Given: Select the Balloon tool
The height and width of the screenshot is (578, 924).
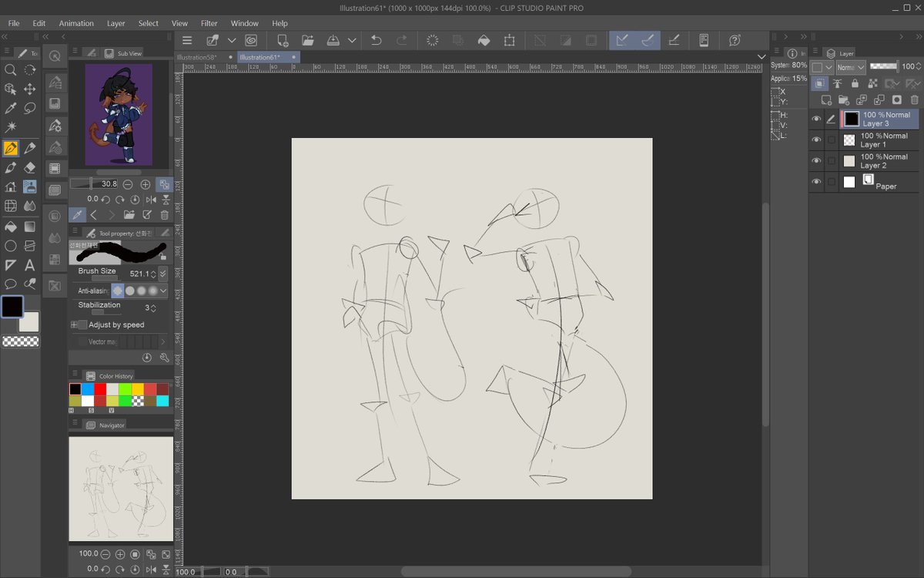Looking at the screenshot, I should click(x=11, y=284).
